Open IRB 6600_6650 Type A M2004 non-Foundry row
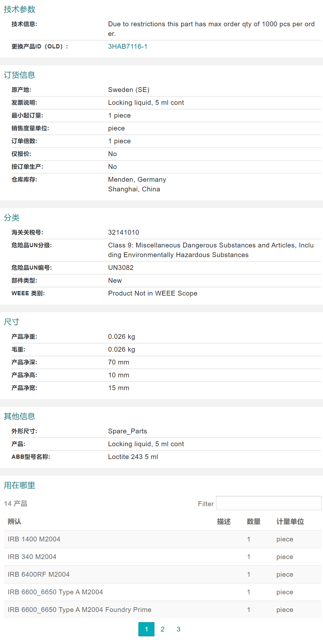The image size is (323, 644). 55,592
